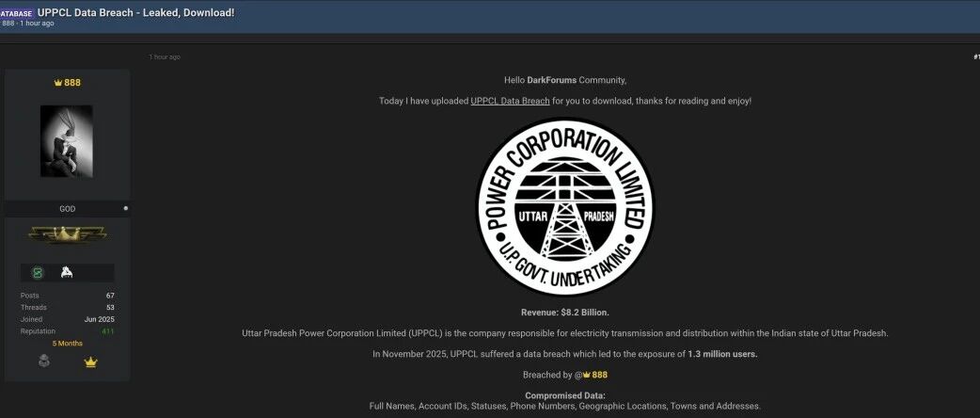Select the Uttar Pradesh Power Corporation description line
The image size is (980, 418).
click(565, 333)
